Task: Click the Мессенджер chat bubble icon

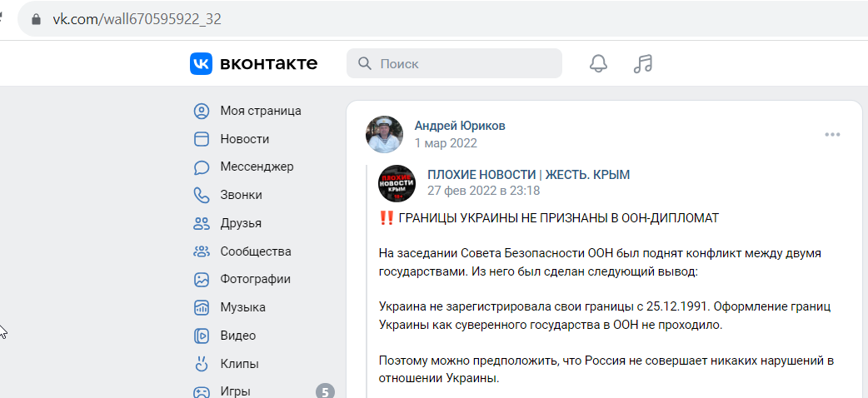Action: pyautogui.click(x=202, y=167)
